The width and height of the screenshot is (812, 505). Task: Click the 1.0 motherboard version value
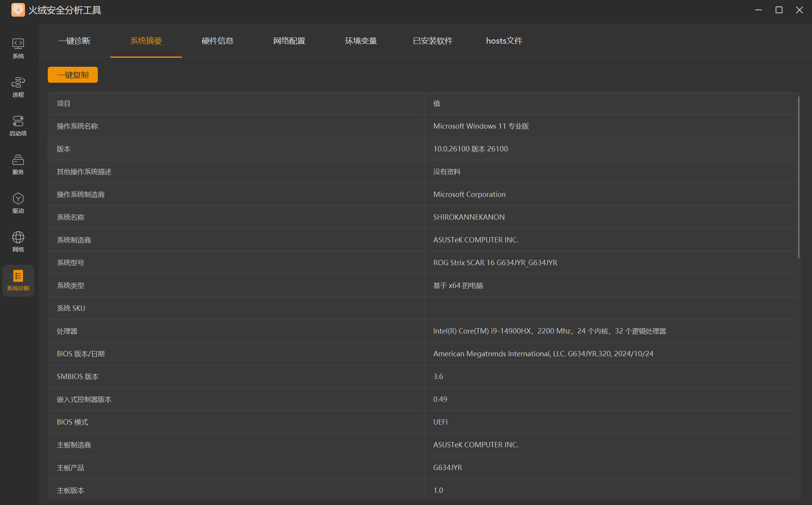pos(438,490)
